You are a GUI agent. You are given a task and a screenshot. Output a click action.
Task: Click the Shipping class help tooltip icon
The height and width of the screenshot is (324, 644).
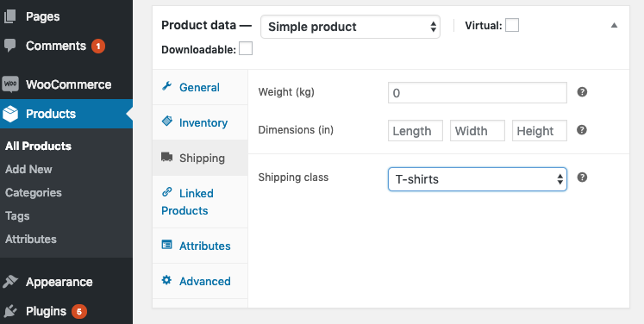582,178
